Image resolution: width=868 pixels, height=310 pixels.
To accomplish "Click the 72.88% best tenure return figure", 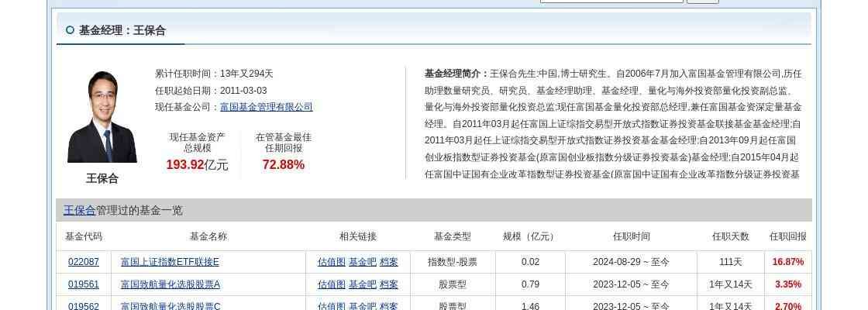I will tap(283, 164).
